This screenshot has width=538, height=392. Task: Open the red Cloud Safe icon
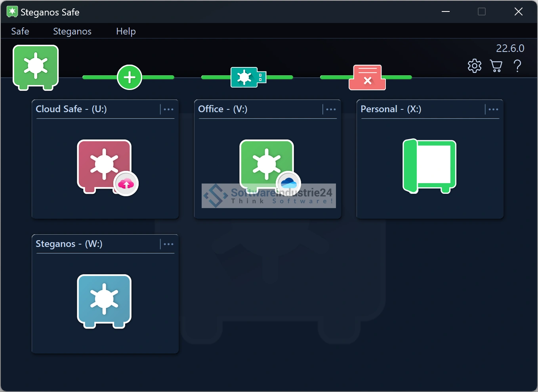coord(105,166)
